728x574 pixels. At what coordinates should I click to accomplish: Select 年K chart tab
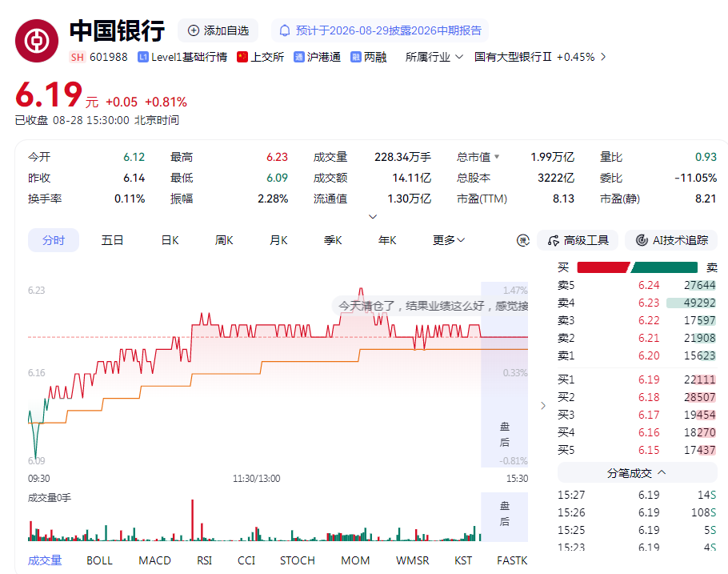pyautogui.click(x=387, y=240)
